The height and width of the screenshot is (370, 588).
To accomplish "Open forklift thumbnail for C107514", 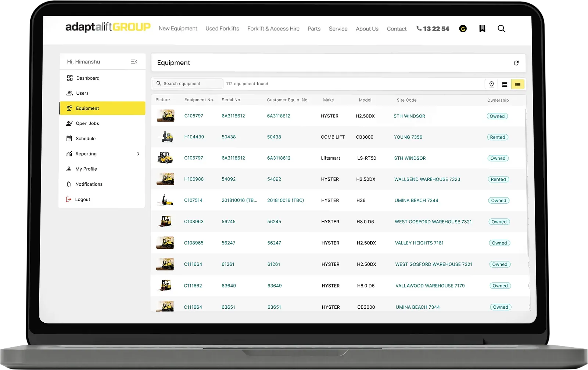I will 165,200.
